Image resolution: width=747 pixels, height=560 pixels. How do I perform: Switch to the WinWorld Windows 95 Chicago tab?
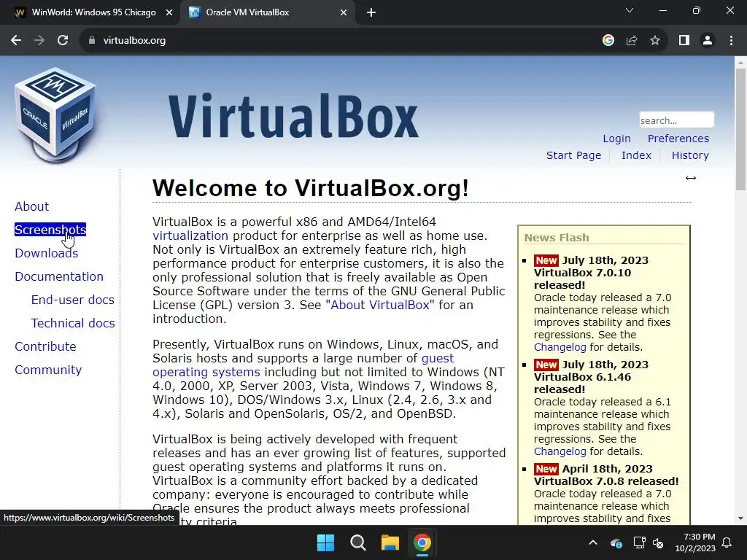pyautogui.click(x=93, y=13)
